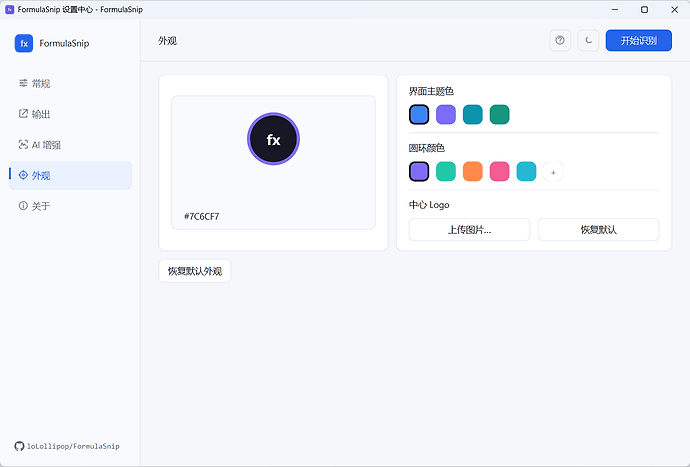The width and height of the screenshot is (690, 467).
Task: Click 上传图片... to upload a logo
Action: 469,229
